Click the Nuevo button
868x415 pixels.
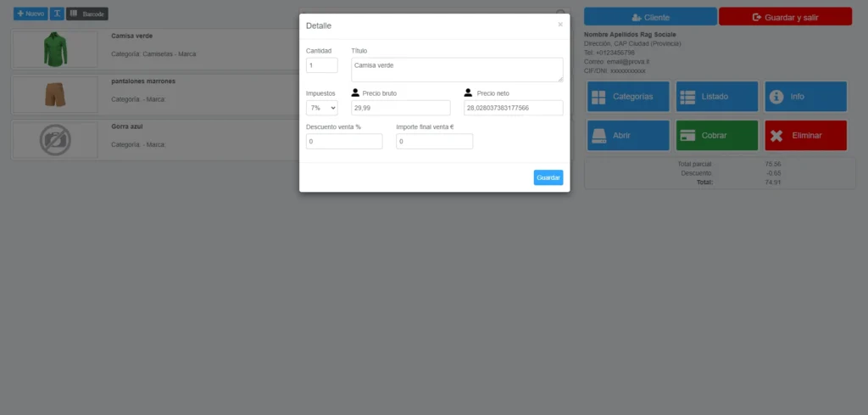coord(31,14)
